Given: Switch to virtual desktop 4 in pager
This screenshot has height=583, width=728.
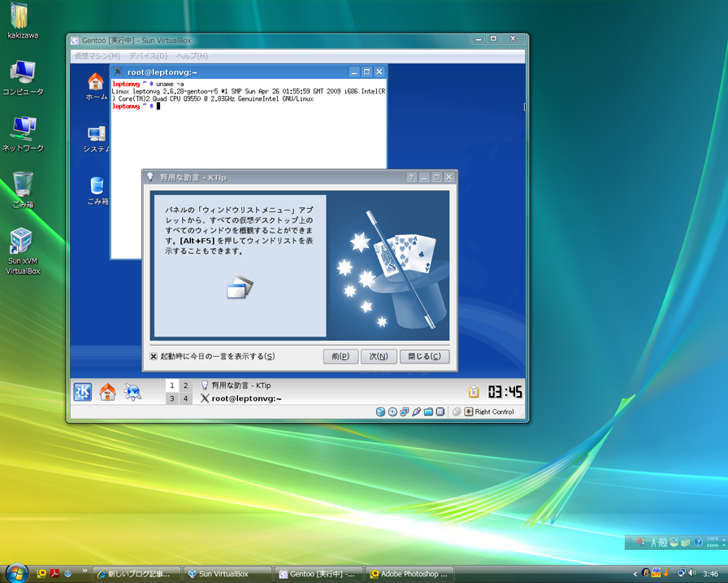Looking at the screenshot, I should coord(185,398).
